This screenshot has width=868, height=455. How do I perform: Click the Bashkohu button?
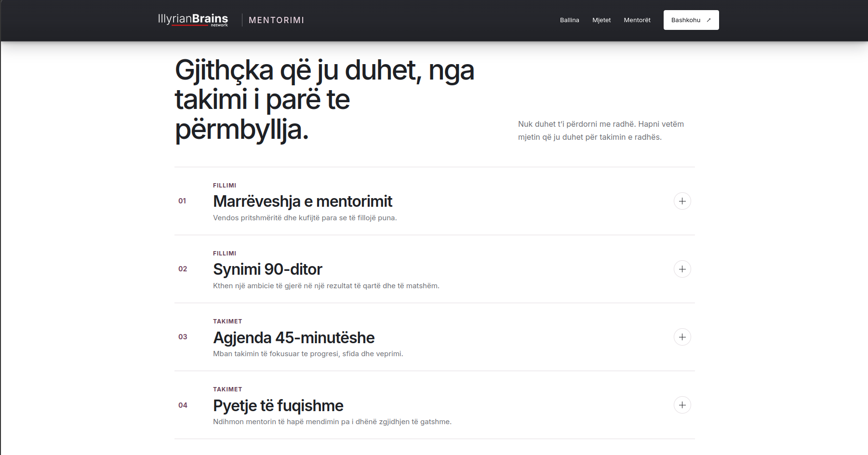click(x=691, y=20)
